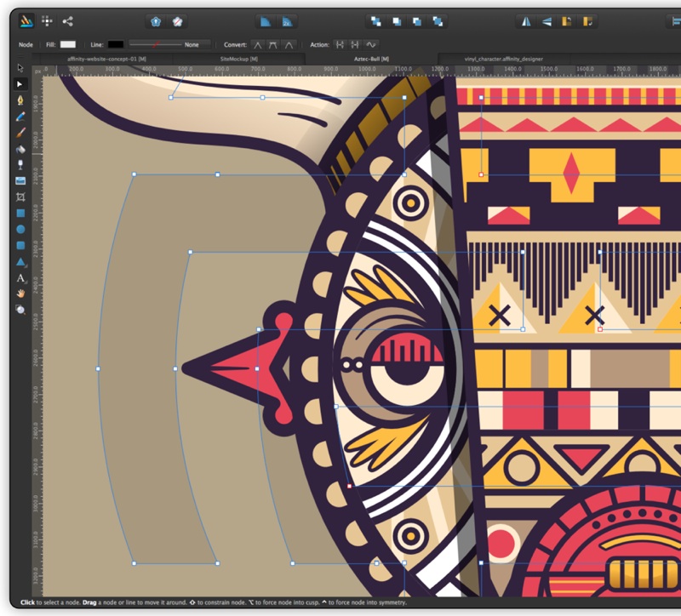The height and width of the screenshot is (616, 681).
Task: Choose the Rounded Rectangle tool
Action: (x=20, y=245)
